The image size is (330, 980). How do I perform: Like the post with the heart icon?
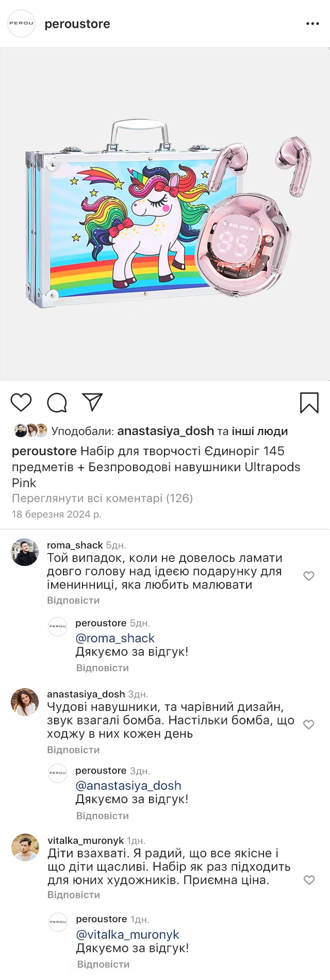21,402
